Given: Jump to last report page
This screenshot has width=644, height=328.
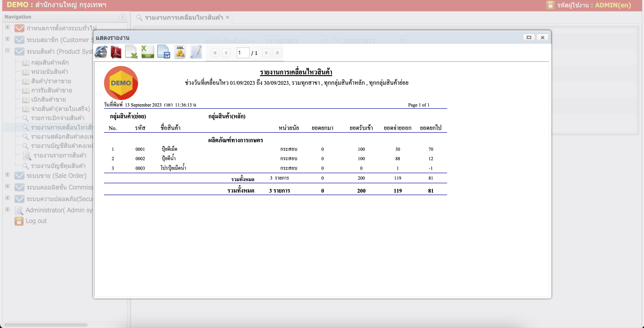Looking at the screenshot, I should click(x=277, y=53).
